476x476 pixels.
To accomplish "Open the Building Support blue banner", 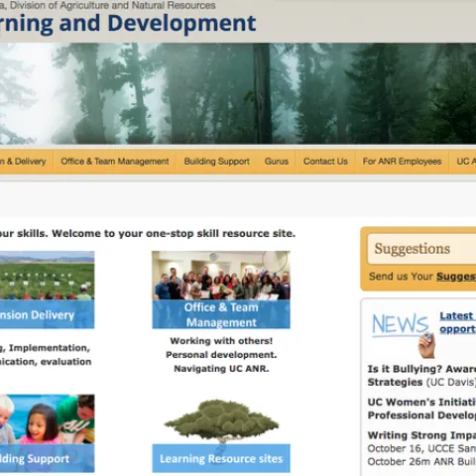I will (47, 458).
